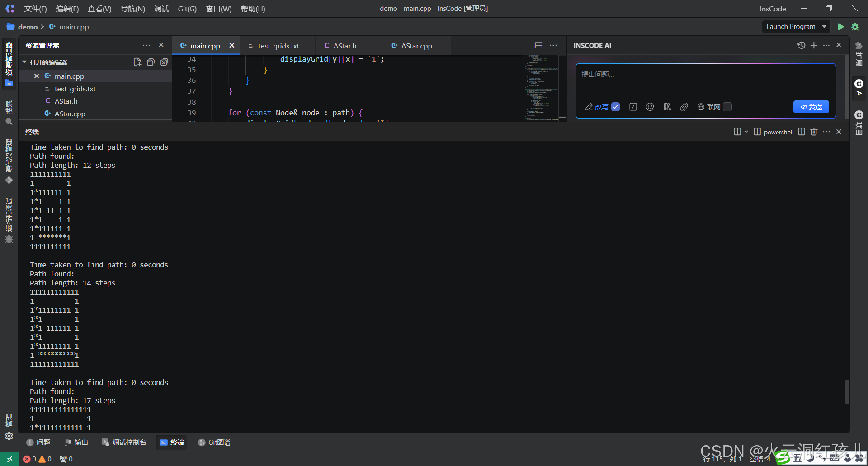
Task: Open the 搜索 sidebar view
Action: click(9, 113)
